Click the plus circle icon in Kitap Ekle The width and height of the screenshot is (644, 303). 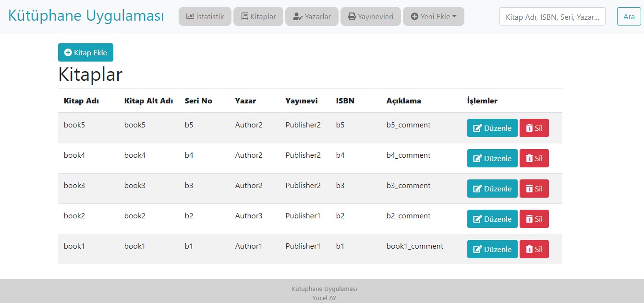click(68, 52)
